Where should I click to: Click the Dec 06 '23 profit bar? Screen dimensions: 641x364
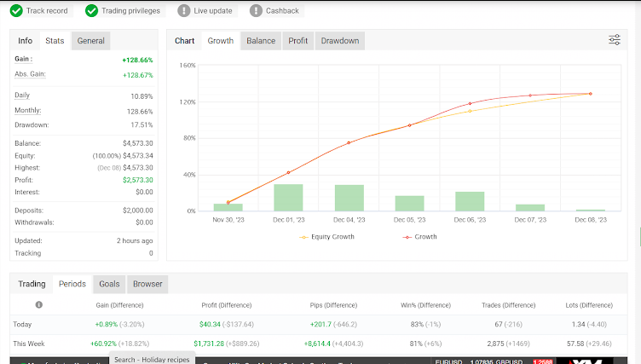click(470, 201)
